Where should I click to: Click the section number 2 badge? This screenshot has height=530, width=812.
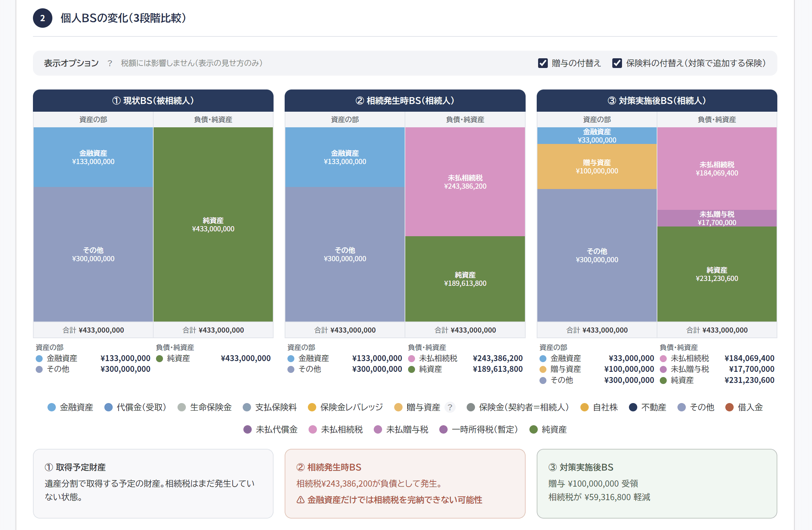pos(43,18)
